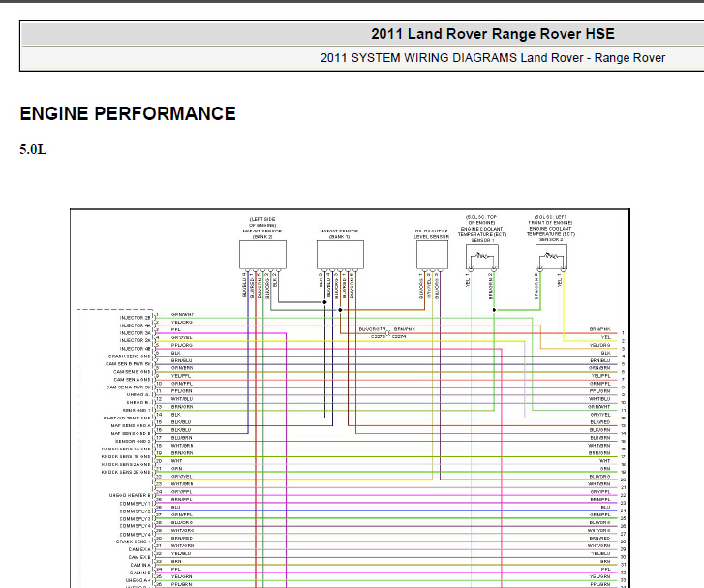The width and height of the screenshot is (704, 588).
Task: Click the splice dot below ECT Sensor 1
Action: point(494,310)
